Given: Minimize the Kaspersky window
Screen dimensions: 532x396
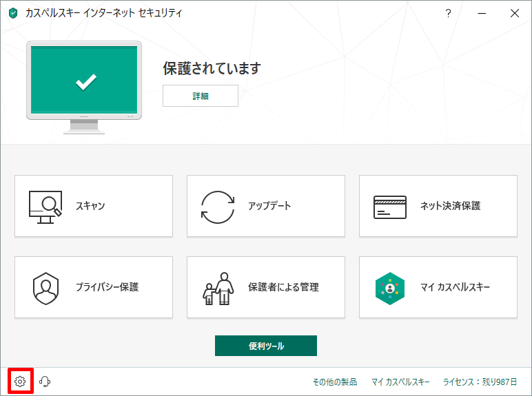Looking at the screenshot, I should tap(482, 13).
